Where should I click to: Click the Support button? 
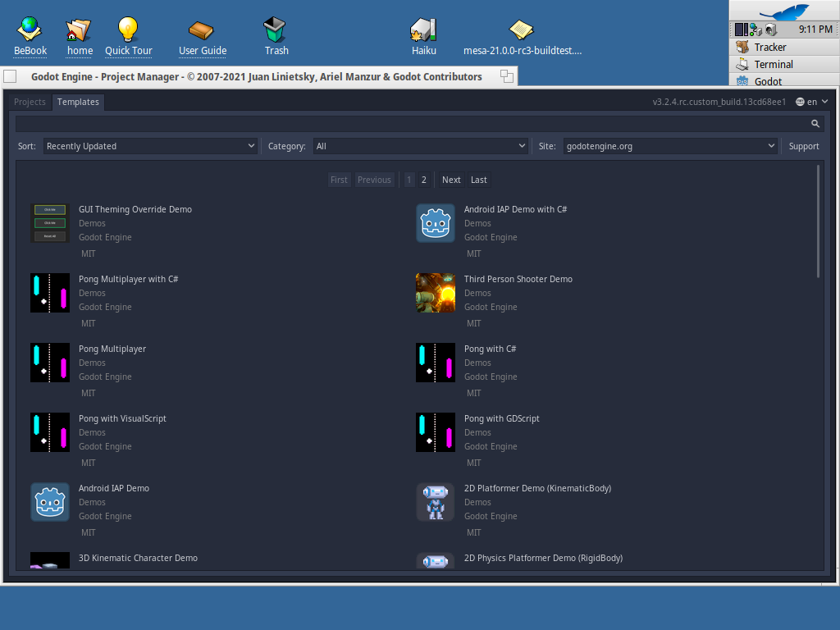click(803, 146)
